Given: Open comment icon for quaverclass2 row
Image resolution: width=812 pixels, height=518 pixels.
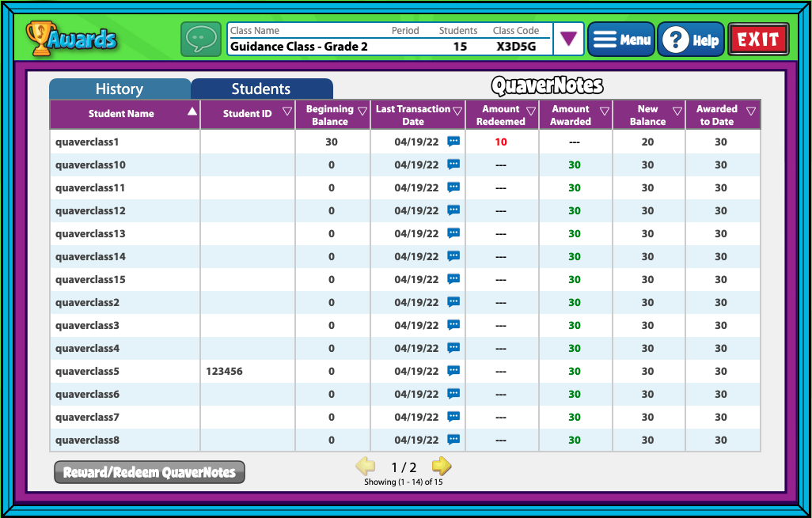Looking at the screenshot, I should 453,301.
